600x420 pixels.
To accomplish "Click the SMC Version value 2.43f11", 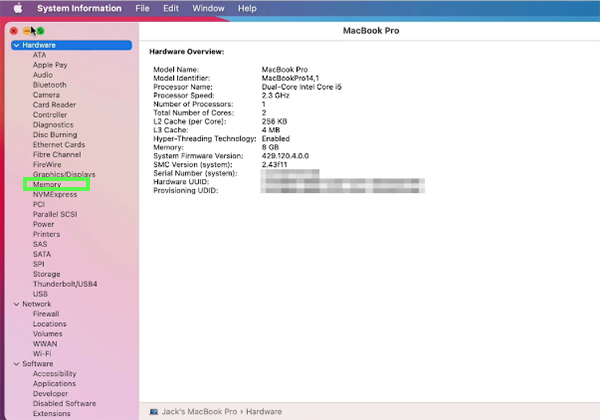I will pos(274,164).
